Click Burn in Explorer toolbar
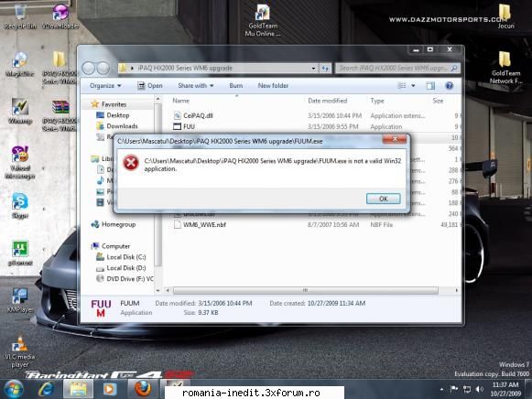This screenshot has width=532, height=399. tap(236, 86)
